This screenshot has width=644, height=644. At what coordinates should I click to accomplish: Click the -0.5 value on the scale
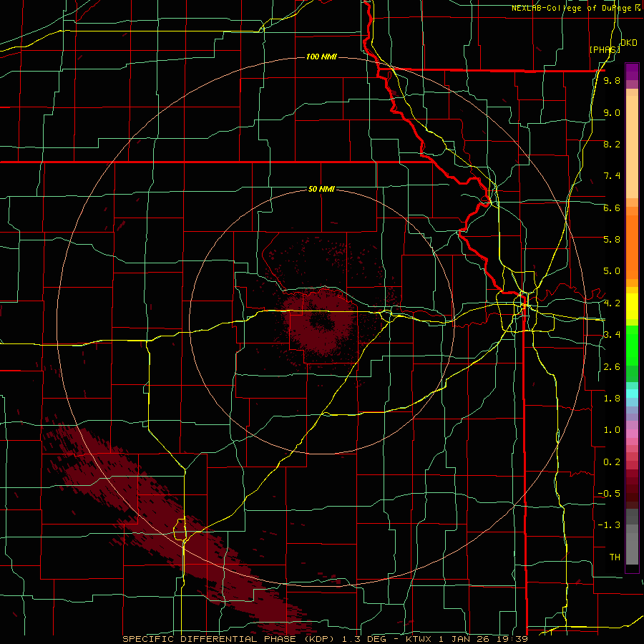click(609, 494)
